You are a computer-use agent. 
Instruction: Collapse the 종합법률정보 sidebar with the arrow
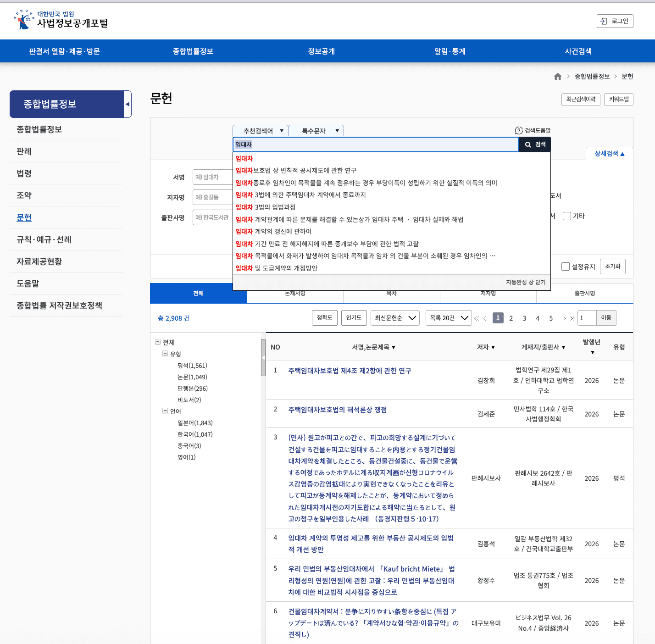coord(128,104)
